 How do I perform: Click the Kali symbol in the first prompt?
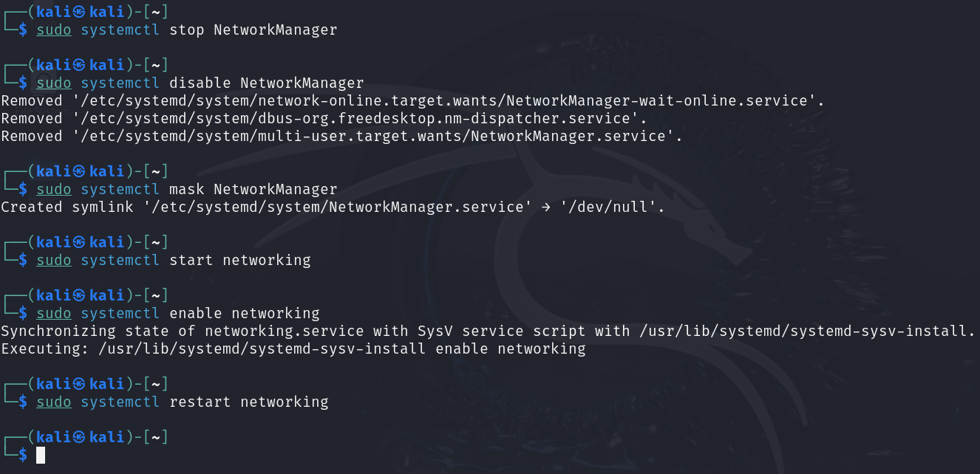point(80,12)
